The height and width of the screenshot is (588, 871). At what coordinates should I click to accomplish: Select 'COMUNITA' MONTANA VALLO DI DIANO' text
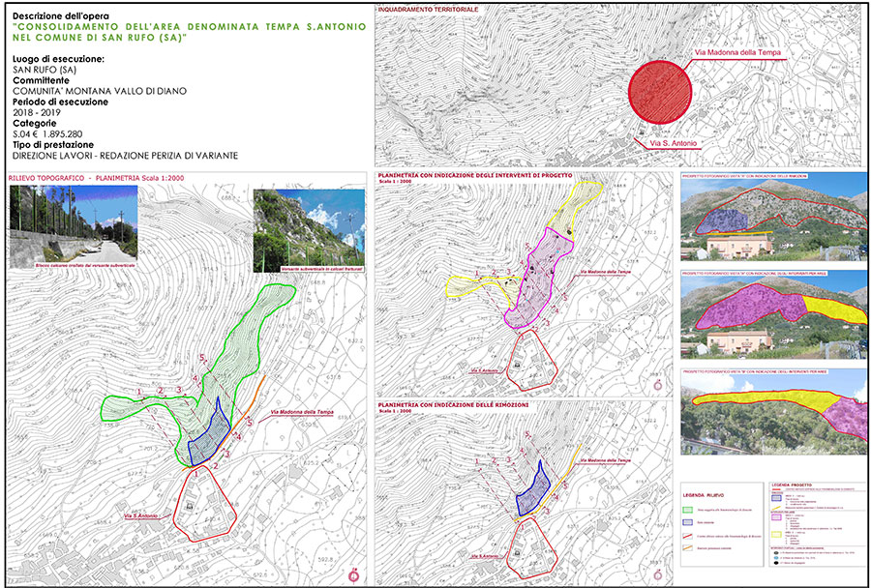pos(100,91)
